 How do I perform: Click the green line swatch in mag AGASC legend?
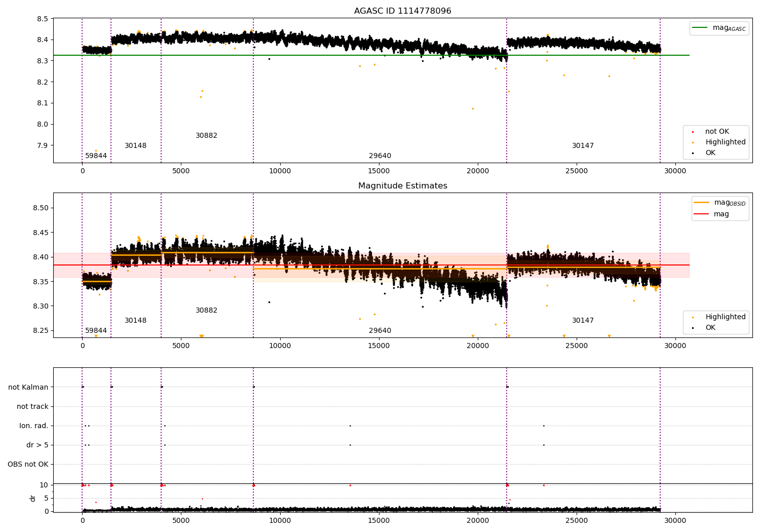point(700,28)
